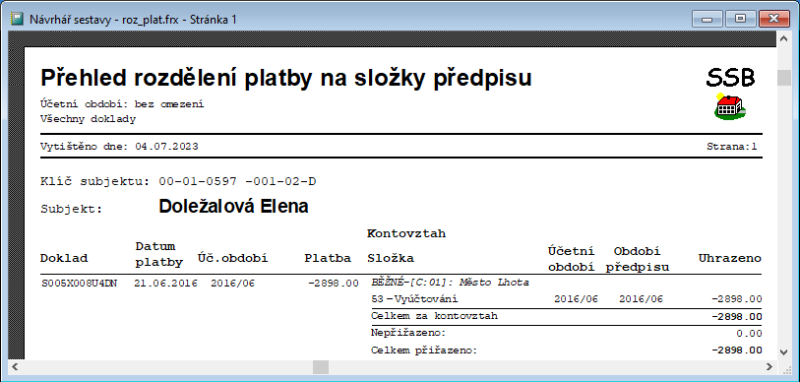Click '2016/06' in the Účetní období column
The width and height of the screenshot is (800, 382).
(576, 299)
